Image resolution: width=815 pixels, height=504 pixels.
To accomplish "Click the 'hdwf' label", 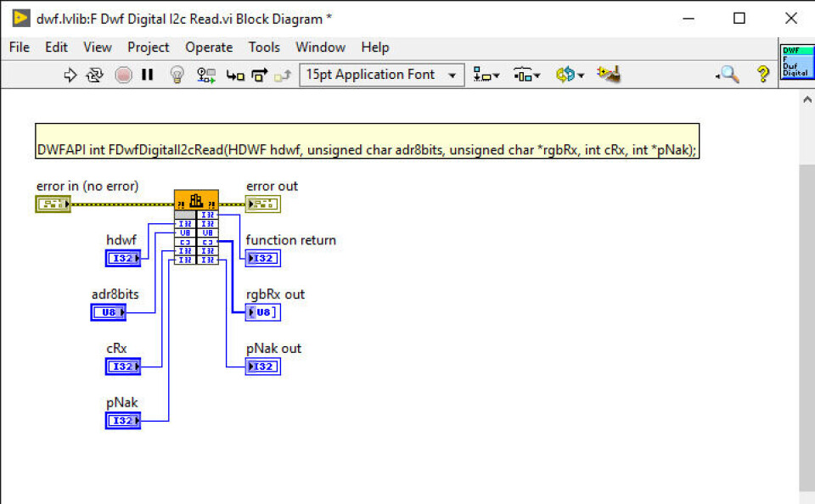I will tap(121, 240).
